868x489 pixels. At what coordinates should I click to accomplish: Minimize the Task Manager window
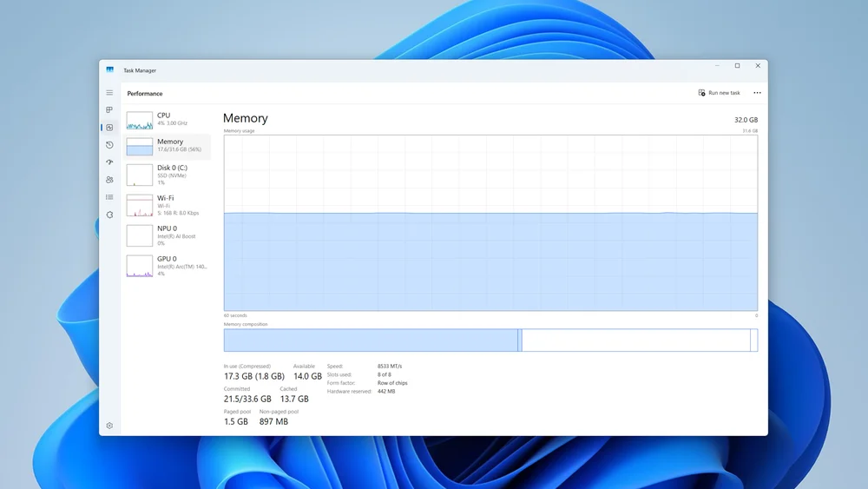(x=717, y=65)
